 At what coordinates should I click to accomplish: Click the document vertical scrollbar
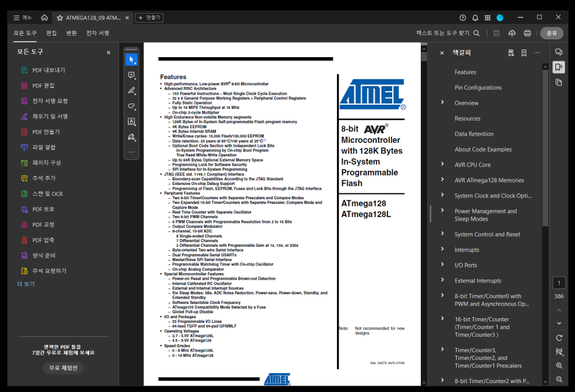(424, 56)
